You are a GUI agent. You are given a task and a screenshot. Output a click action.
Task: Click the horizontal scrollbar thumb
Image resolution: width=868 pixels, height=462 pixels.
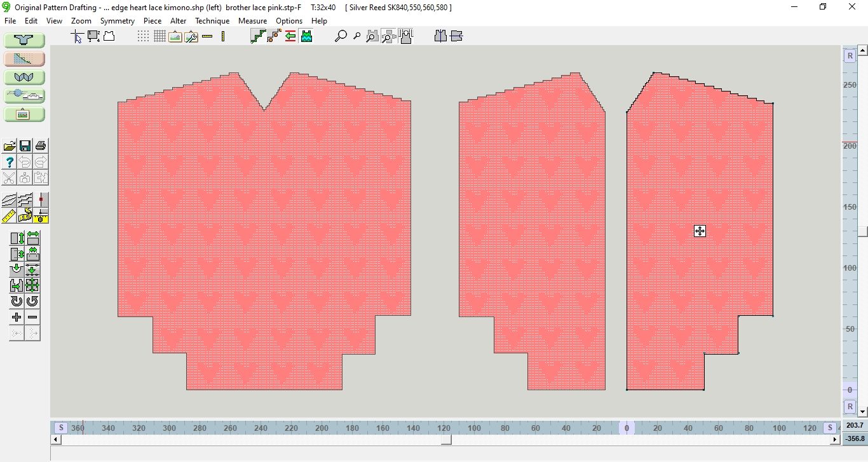click(x=447, y=439)
